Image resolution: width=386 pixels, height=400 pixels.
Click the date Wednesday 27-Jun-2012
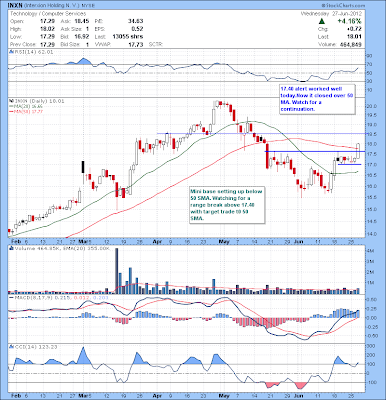331,14
